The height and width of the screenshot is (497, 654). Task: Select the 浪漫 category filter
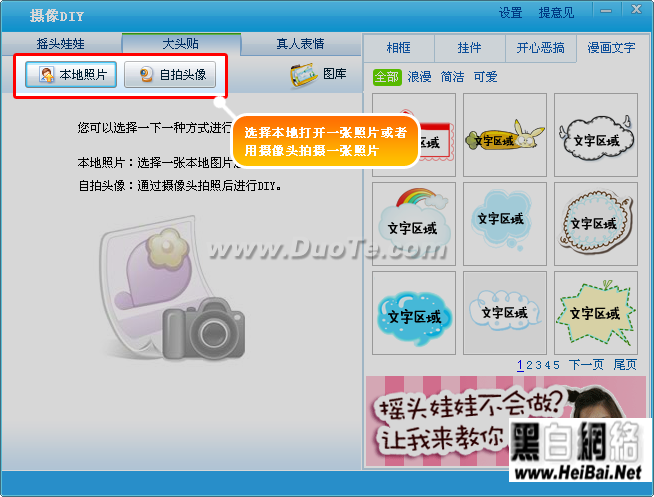[419, 77]
